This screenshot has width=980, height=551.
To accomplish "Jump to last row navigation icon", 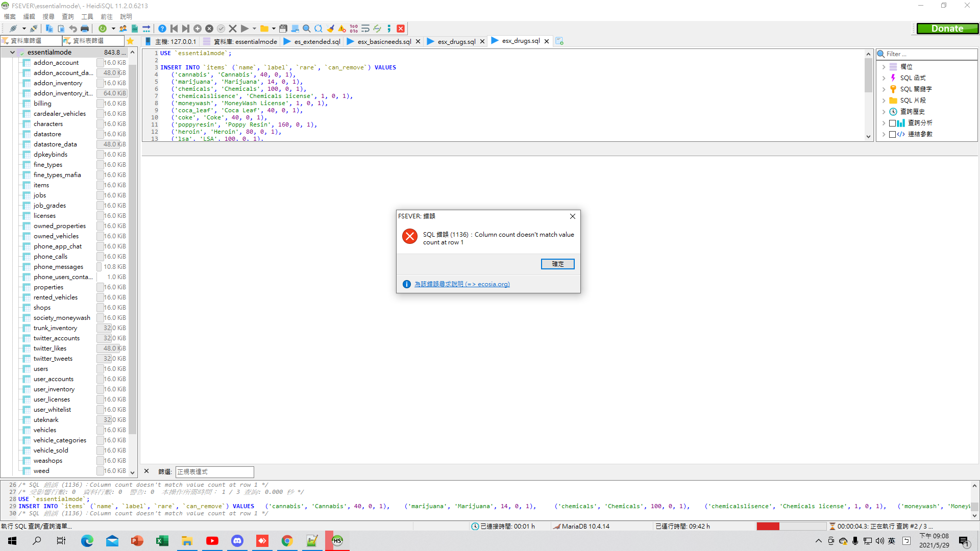I will click(x=186, y=29).
